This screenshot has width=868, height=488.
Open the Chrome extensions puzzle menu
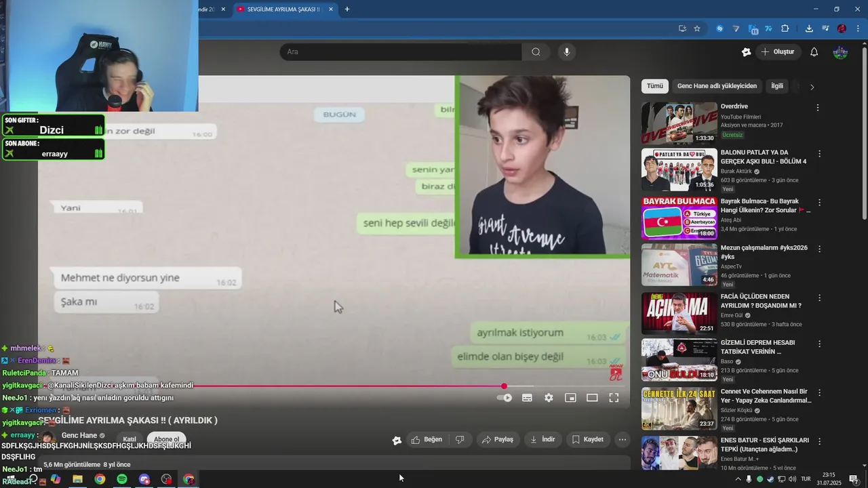coord(785,28)
